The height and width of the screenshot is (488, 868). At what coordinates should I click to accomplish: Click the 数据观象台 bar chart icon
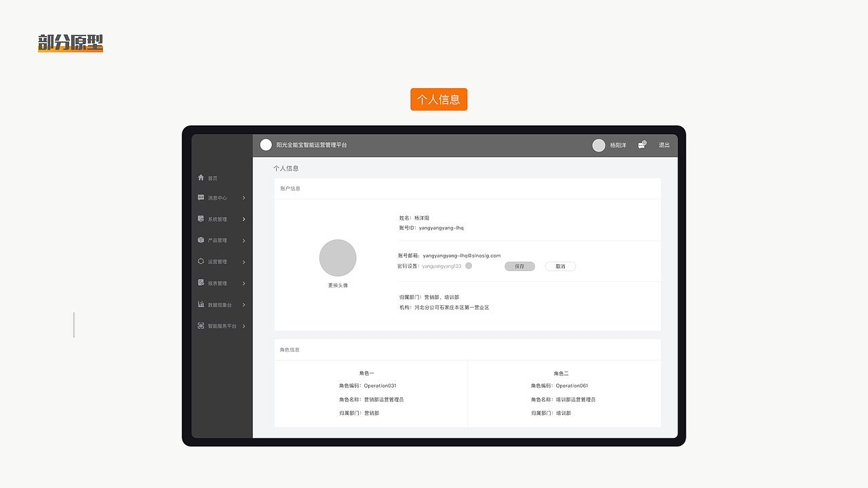click(x=201, y=304)
